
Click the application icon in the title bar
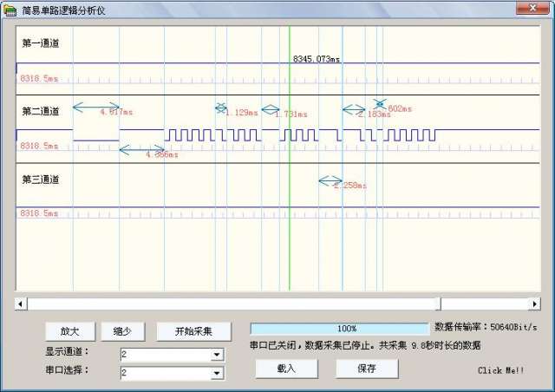[x=10, y=8]
